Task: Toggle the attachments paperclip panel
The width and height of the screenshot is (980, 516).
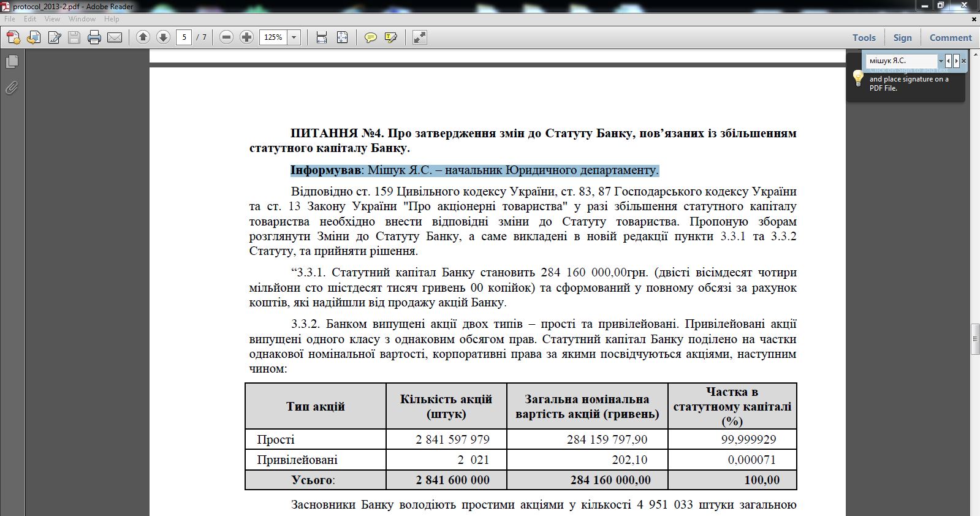Action: tap(12, 88)
